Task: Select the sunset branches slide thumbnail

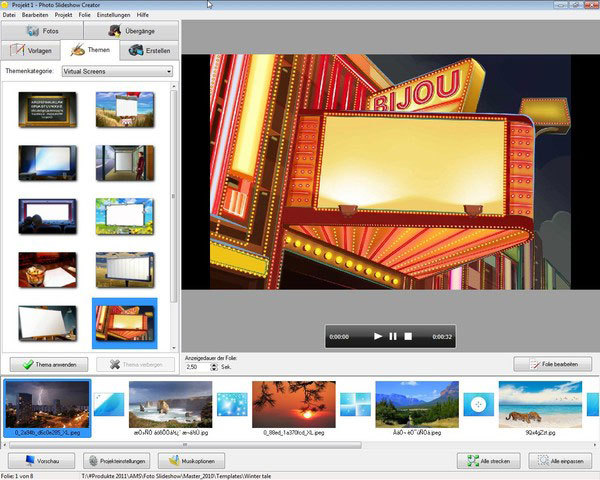Action: [x=294, y=405]
